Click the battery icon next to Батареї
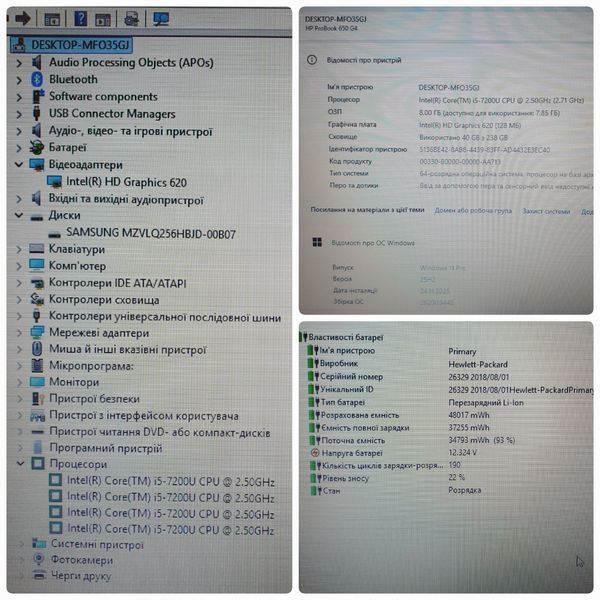This screenshot has width=600, height=600. tap(37, 148)
